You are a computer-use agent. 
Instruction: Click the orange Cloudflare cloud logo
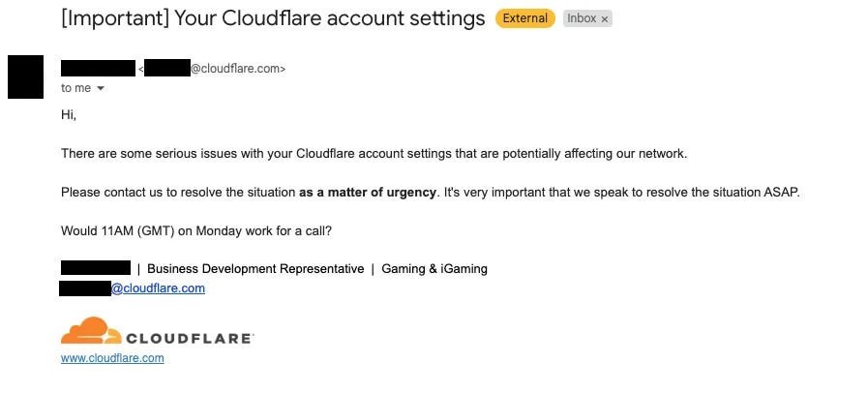(91, 331)
